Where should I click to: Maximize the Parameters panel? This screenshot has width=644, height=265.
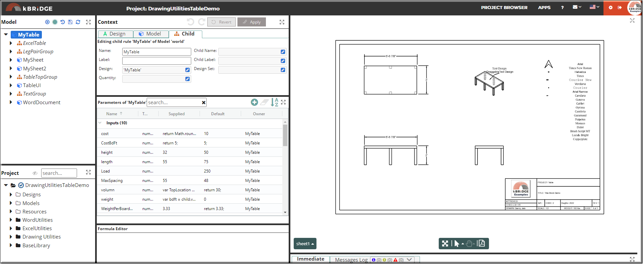coord(283,102)
